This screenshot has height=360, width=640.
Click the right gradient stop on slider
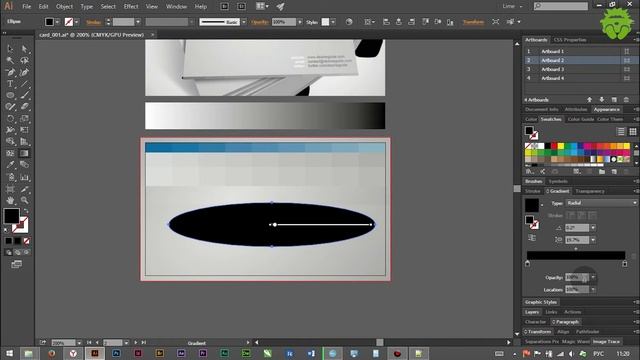(x=624, y=264)
